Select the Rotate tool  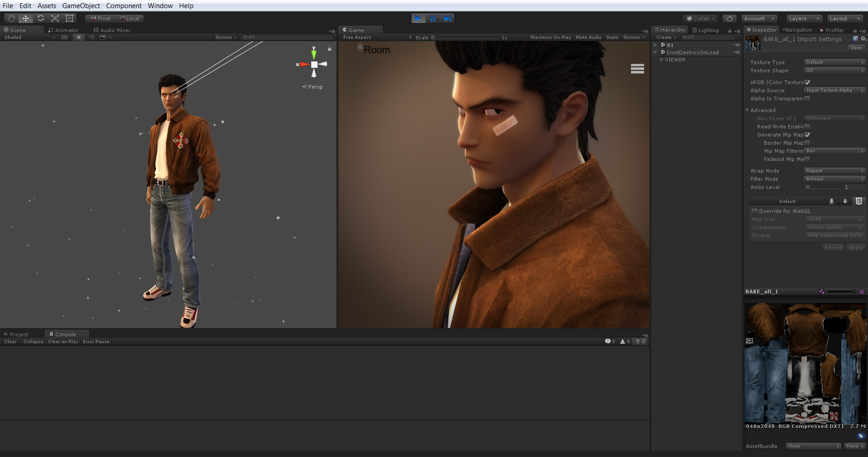coord(40,19)
